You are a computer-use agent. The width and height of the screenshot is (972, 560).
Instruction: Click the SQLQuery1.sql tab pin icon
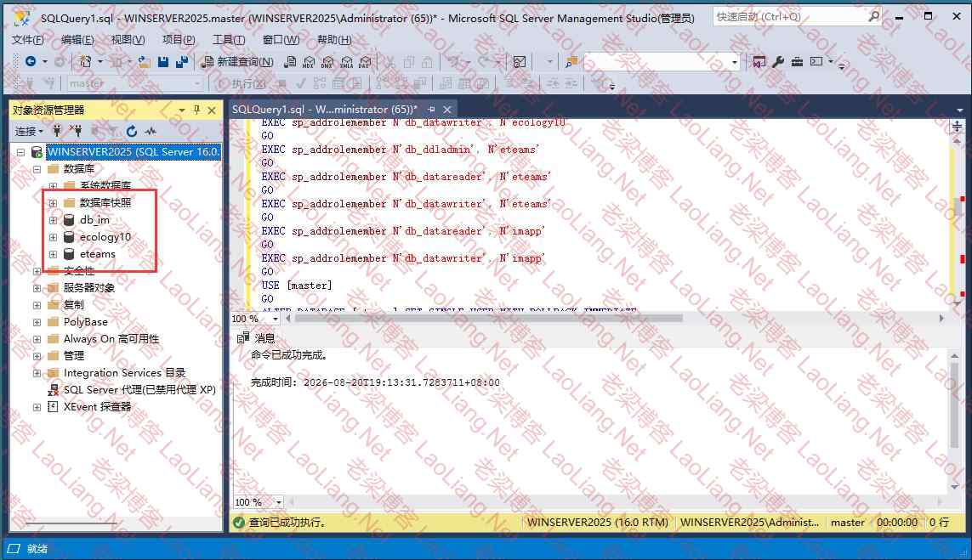pos(431,110)
